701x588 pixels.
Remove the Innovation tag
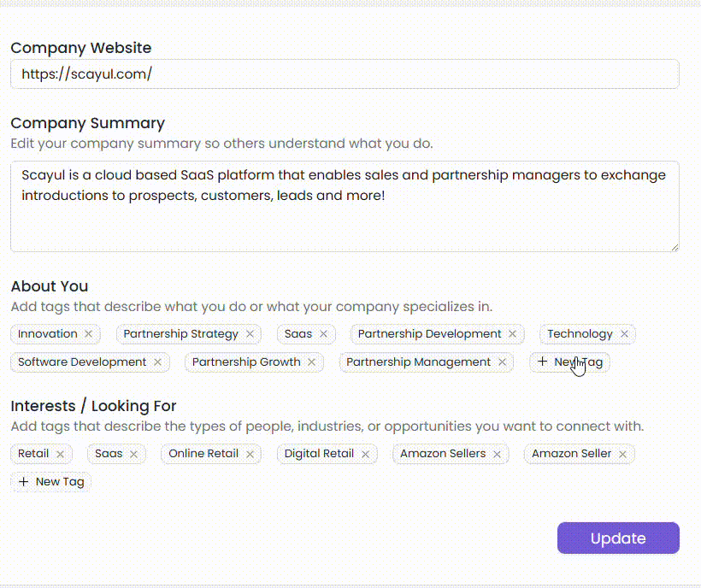point(88,334)
